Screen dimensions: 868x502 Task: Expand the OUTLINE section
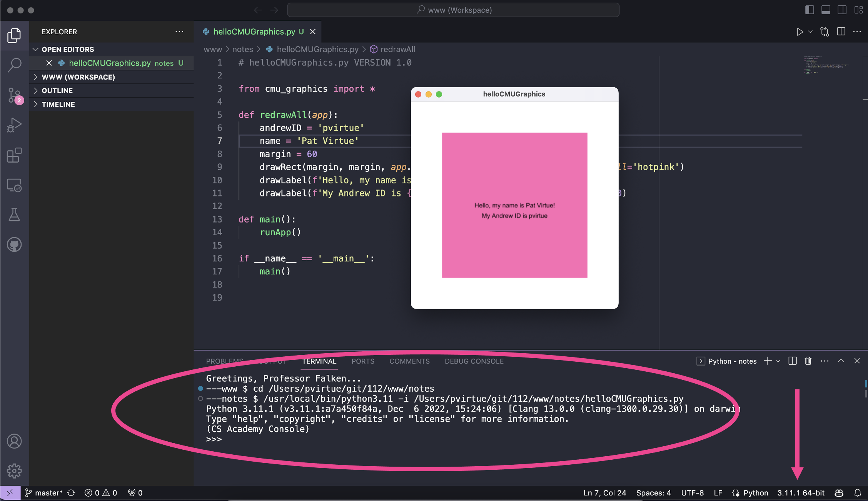pyautogui.click(x=57, y=91)
